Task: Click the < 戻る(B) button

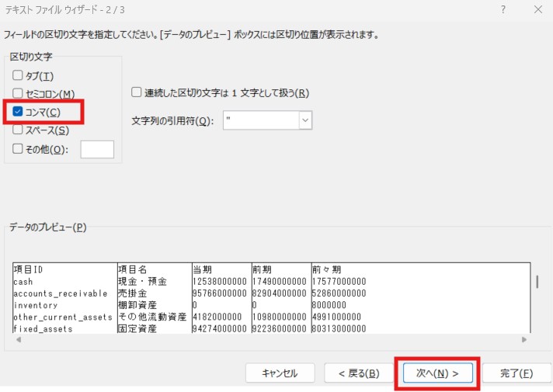Action: pyautogui.click(x=359, y=373)
